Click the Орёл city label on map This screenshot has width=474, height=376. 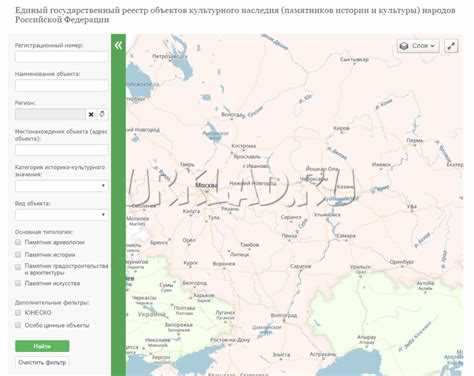click(x=189, y=240)
